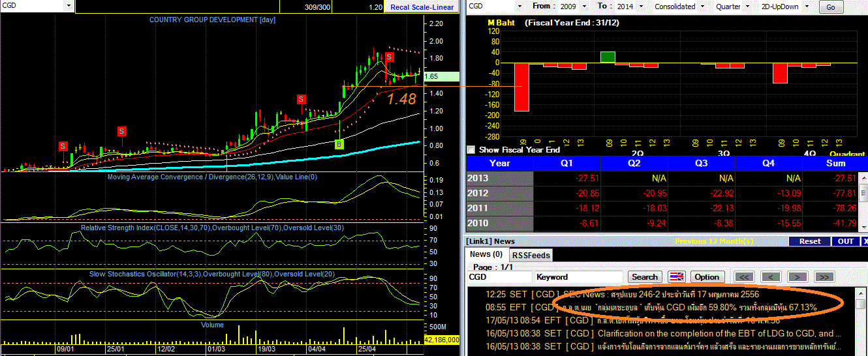Click the Sum column header
The width and height of the screenshot is (868, 356).
(836, 163)
